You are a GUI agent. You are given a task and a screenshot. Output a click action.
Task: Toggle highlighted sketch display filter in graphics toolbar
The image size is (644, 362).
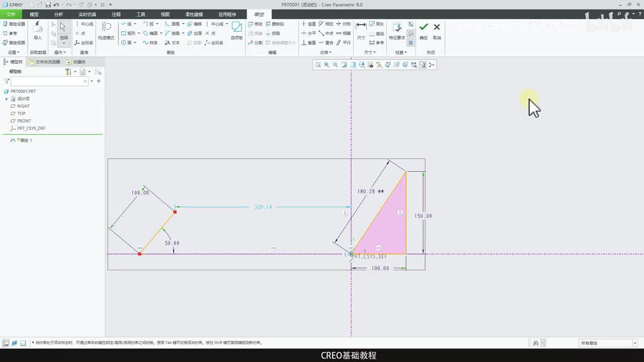point(423,65)
